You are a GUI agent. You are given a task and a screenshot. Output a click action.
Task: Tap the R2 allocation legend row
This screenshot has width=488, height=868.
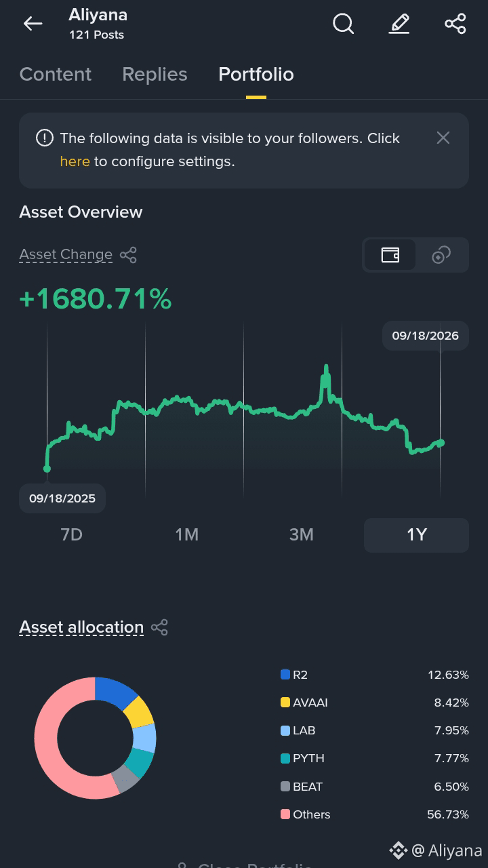pyautogui.click(x=375, y=675)
